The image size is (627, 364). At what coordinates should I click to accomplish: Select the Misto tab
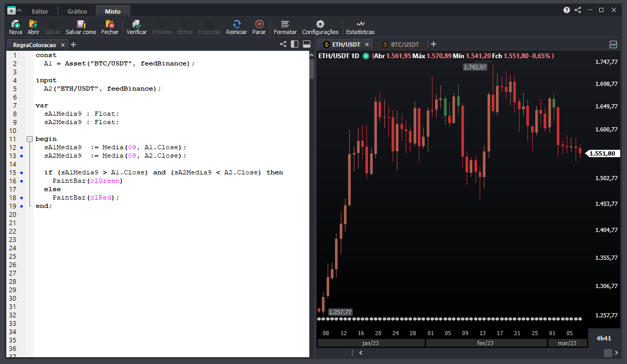113,12
